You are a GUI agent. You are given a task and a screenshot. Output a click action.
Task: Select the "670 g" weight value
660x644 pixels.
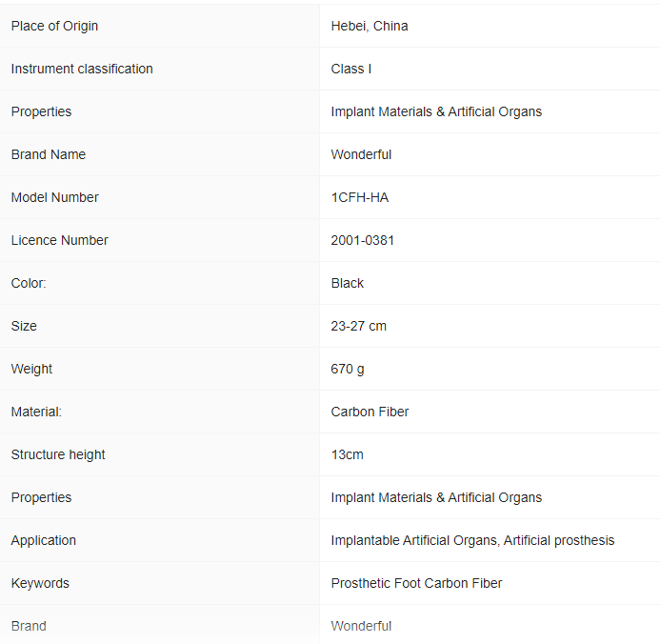click(x=348, y=369)
